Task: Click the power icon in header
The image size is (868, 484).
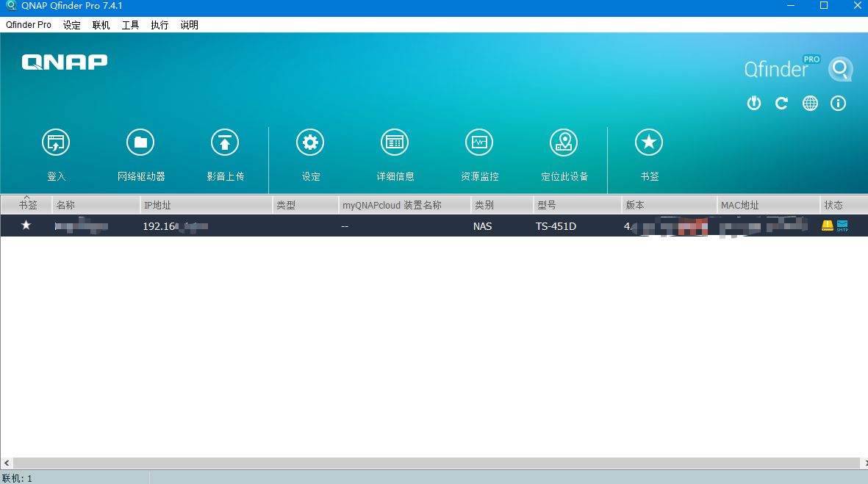Action: point(754,104)
